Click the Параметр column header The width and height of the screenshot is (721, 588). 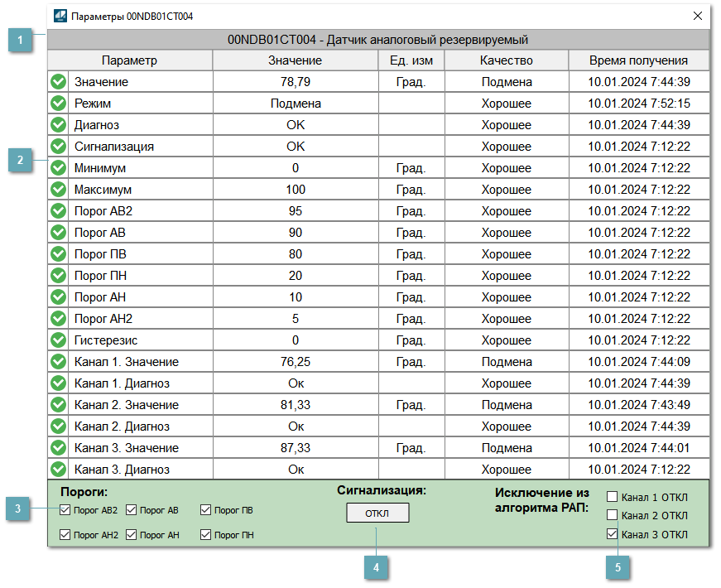129,60
